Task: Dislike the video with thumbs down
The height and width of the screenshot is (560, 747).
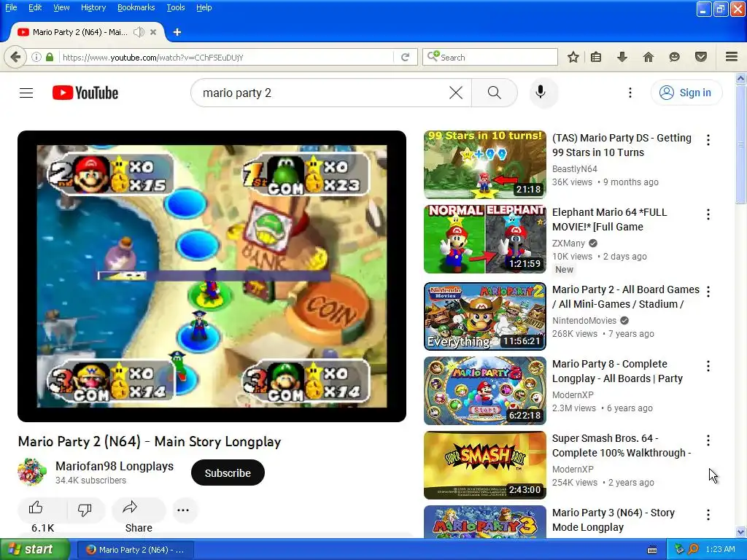Action: tap(85, 510)
